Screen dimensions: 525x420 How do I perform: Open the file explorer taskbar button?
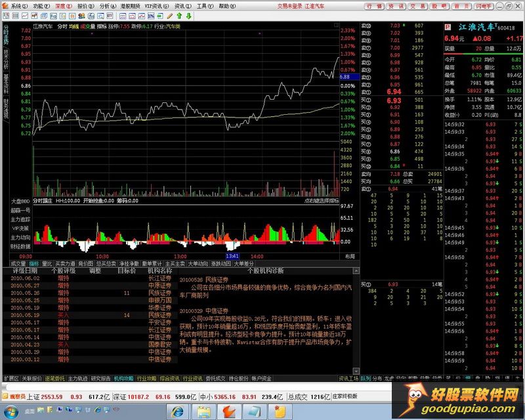click(203, 411)
